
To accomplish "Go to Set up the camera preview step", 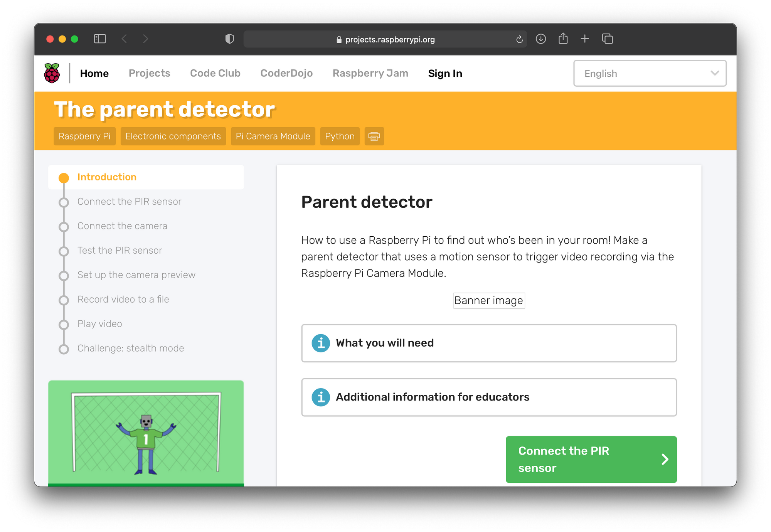I will pyautogui.click(x=136, y=275).
